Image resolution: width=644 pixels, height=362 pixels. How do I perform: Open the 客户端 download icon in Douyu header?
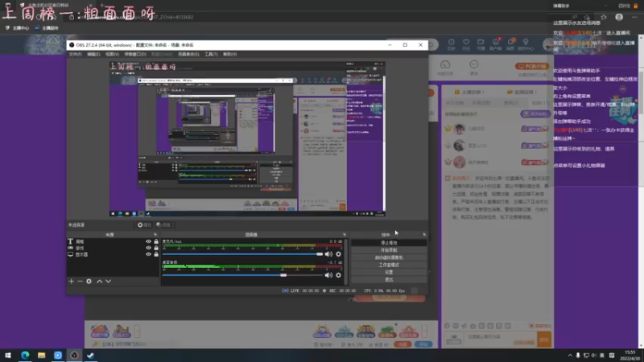495,44
